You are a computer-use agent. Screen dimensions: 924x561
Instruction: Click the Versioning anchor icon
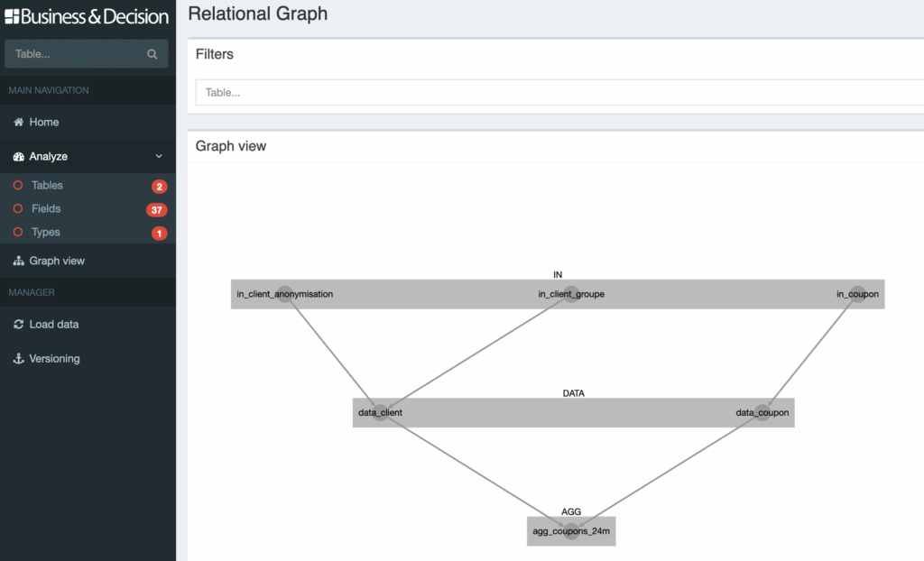(x=18, y=358)
